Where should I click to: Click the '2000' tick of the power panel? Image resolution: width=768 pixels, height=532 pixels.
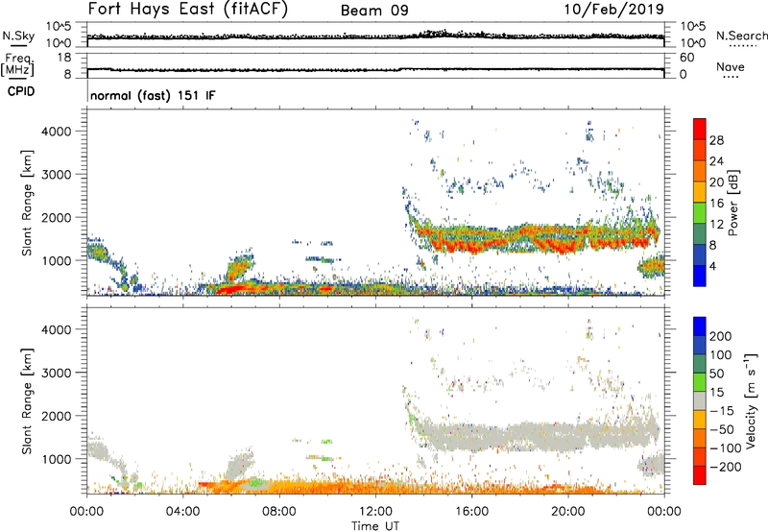(57, 217)
